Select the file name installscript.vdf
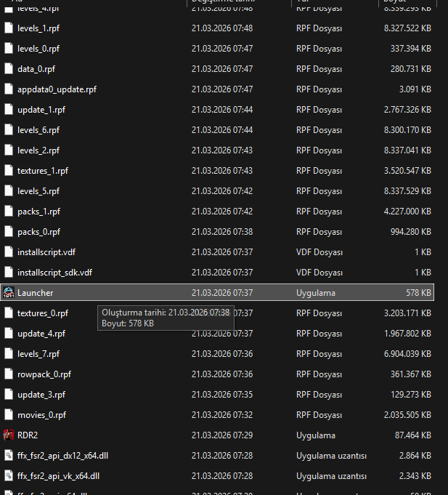The image size is (448, 495). 46,252
